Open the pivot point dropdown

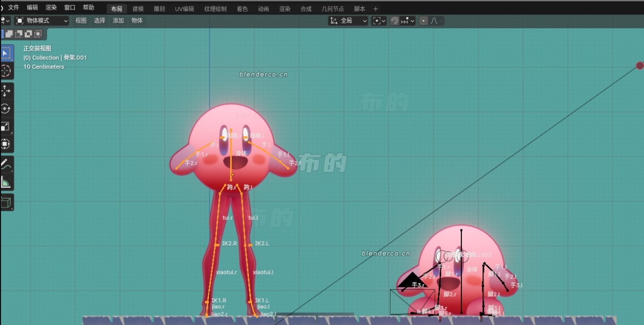coord(379,21)
